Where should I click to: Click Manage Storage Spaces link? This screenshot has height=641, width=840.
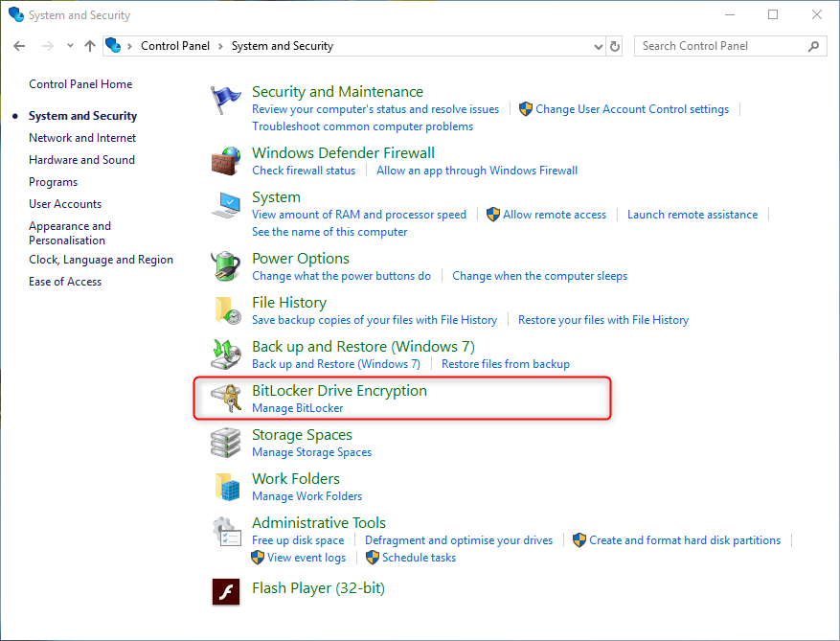tap(312, 452)
